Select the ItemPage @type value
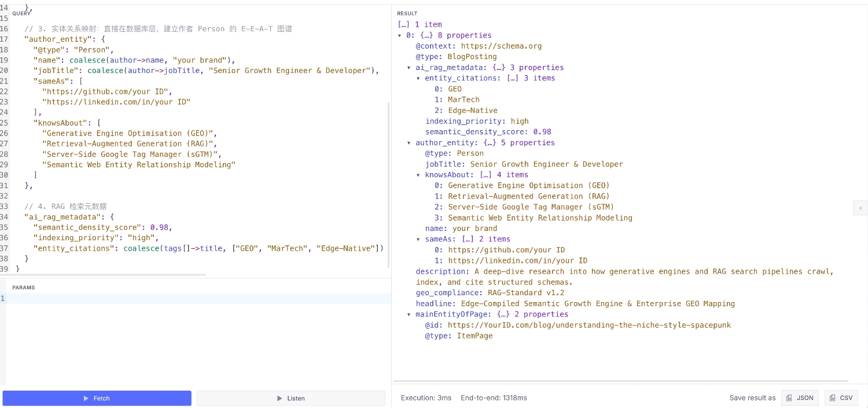This screenshot has width=868, height=408. [475, 336]
